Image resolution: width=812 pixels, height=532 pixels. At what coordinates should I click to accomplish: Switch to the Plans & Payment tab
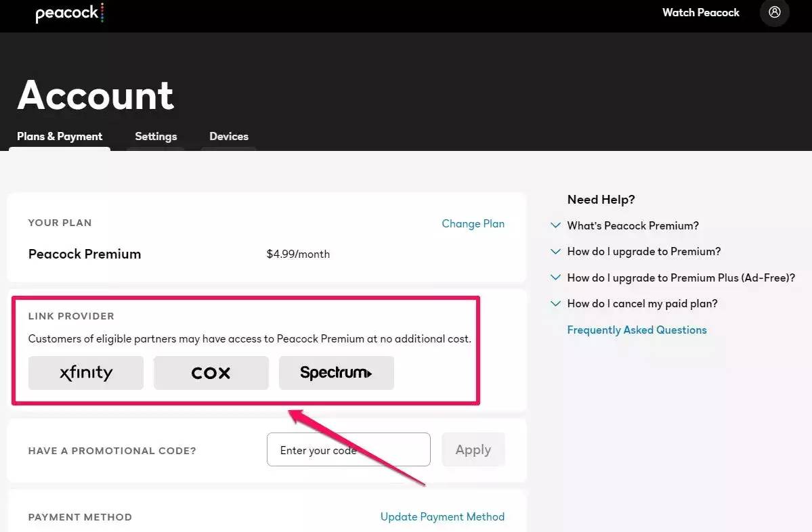[60, 136]
